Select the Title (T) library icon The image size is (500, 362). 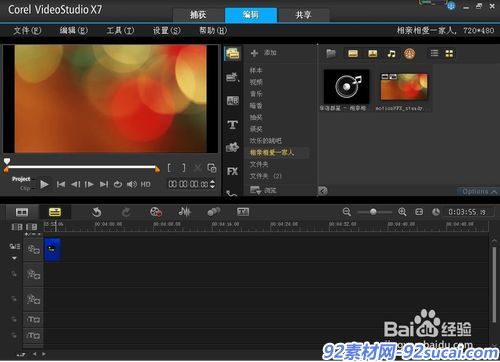click(x=232, y=125)
